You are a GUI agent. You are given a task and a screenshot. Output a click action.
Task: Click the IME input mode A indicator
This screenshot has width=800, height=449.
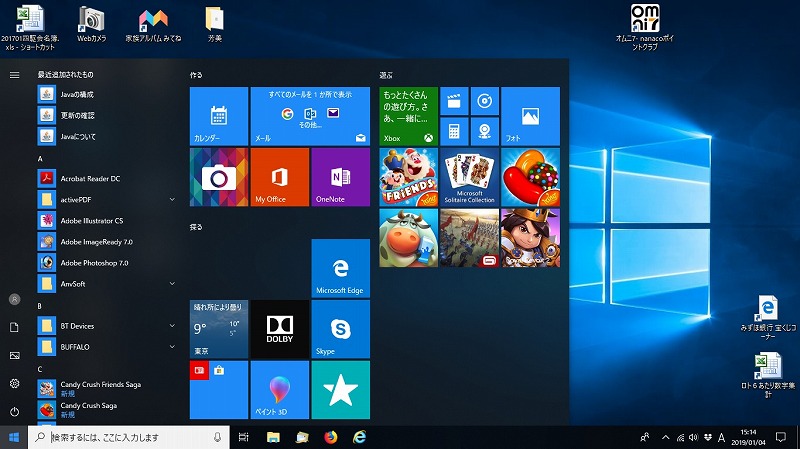tap(721, 437)
